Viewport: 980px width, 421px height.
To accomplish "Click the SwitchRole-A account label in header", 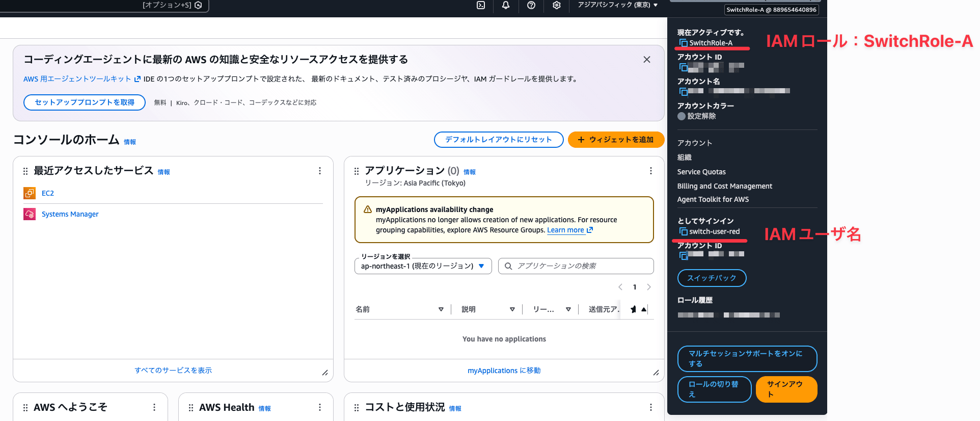I will pos(771,10).
